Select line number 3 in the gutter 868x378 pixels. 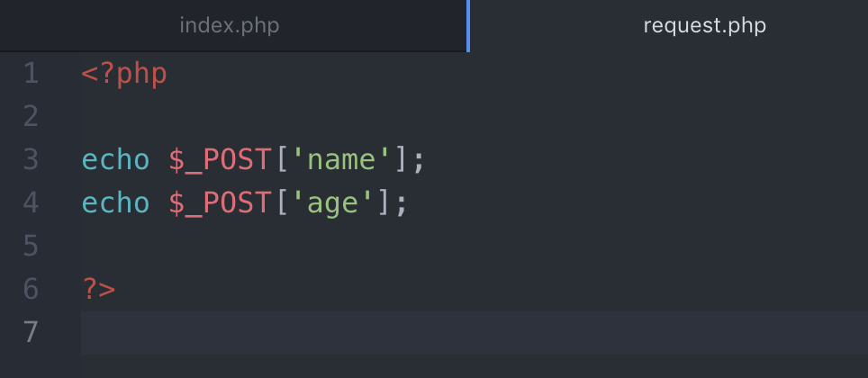click(x=32, y=160)
